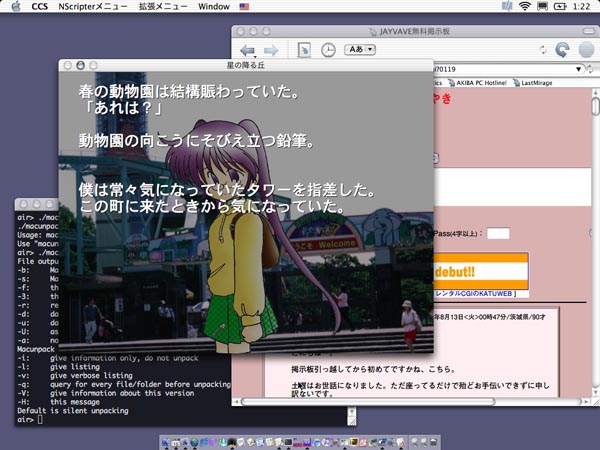Open the Trash in the Dock
This screenshot has height=450, width=600.
tap(434, 442)
